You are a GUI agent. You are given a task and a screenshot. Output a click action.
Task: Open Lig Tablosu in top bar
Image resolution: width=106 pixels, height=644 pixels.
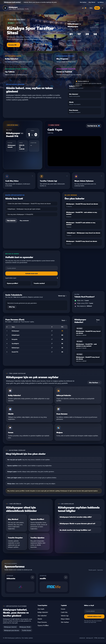(x=100, y=2)
